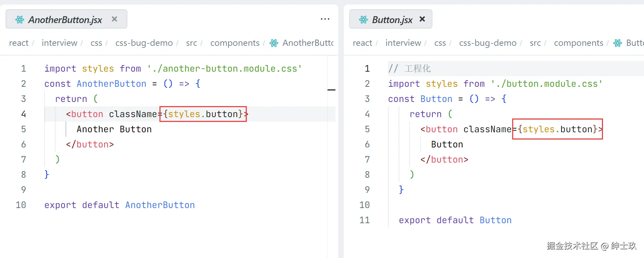Open 'src' breadcrumb in left editor
The height and width of the screenshot is (258, 644).
tap(192, 43)
